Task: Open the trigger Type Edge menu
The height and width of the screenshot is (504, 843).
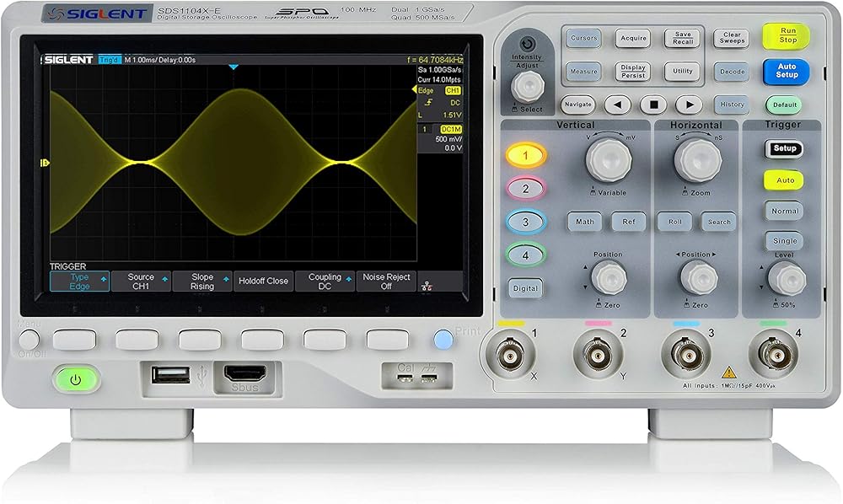Action: [79, 281]
